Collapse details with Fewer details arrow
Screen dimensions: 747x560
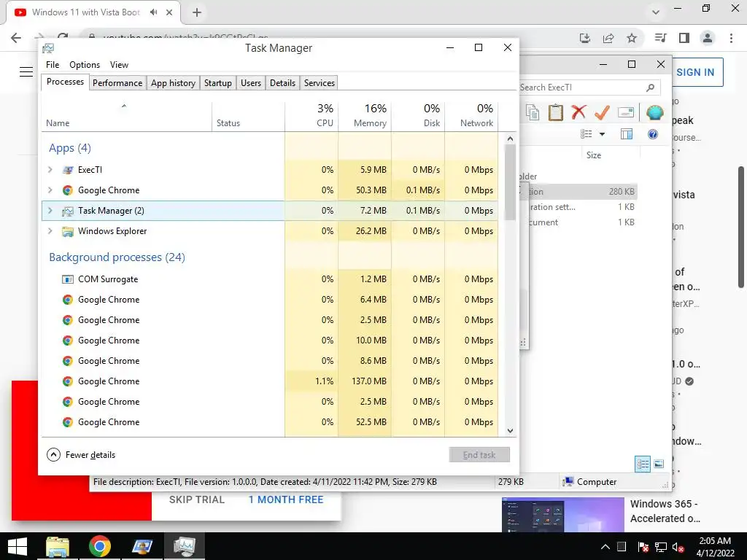[53, 455]
